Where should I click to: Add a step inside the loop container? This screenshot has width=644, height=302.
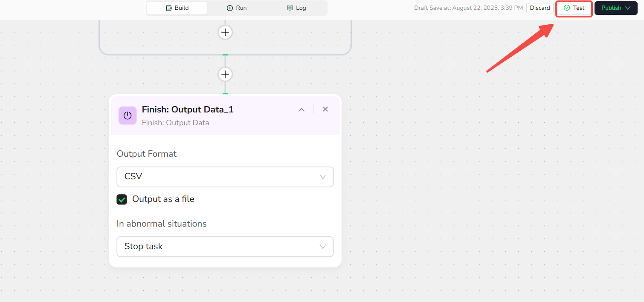225,32
